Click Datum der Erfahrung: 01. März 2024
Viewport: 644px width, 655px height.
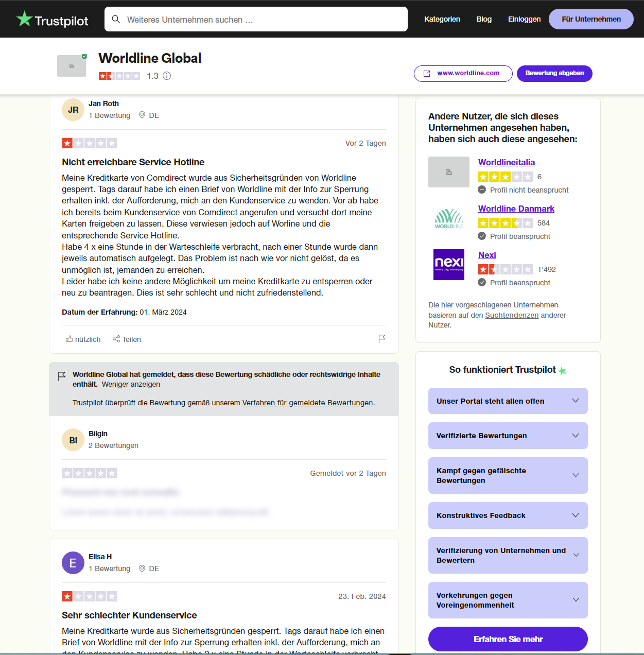(124, 312)
